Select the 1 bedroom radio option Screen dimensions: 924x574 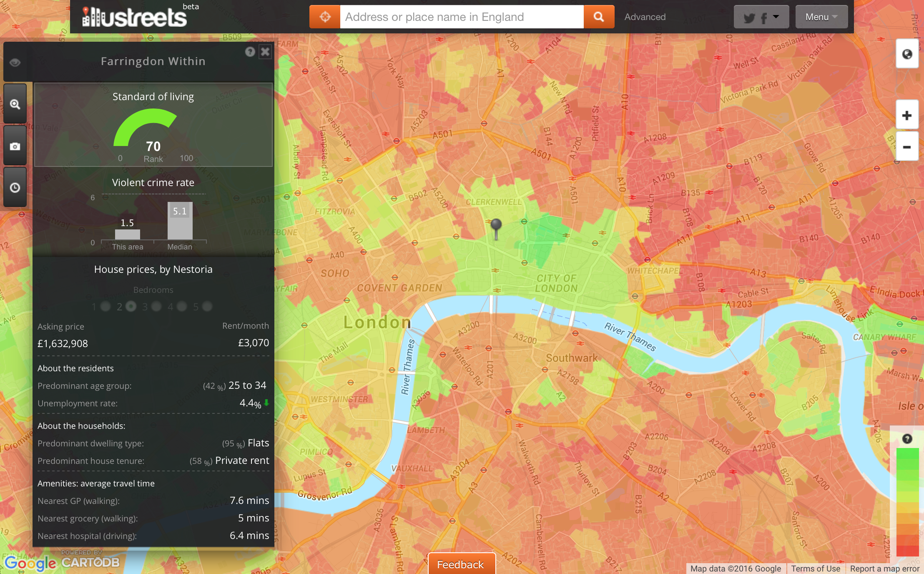pyautogui.click(x=105, y=307)
